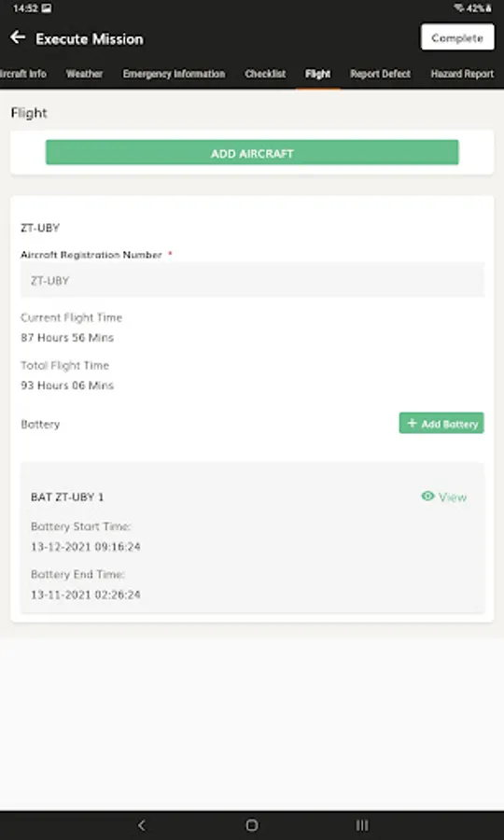Switch to the Weather tab
The image size is (504, 840).
coord(84,74)
